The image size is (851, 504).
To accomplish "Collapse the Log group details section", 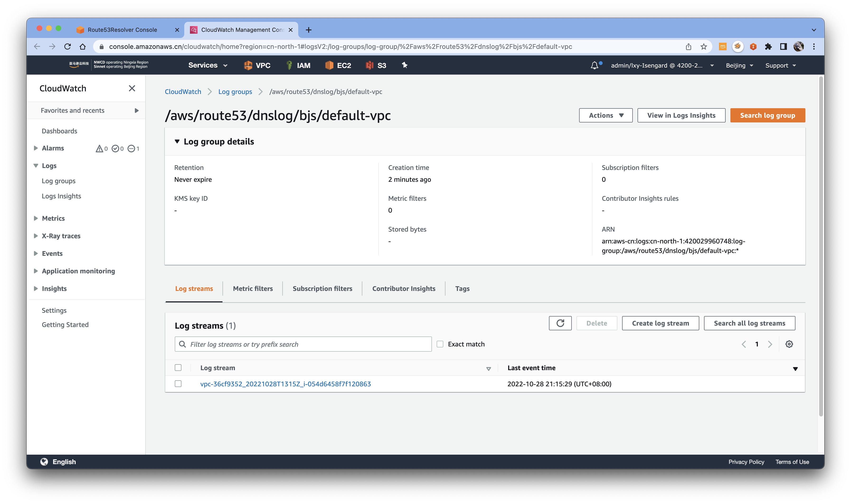I will [177, 141].
